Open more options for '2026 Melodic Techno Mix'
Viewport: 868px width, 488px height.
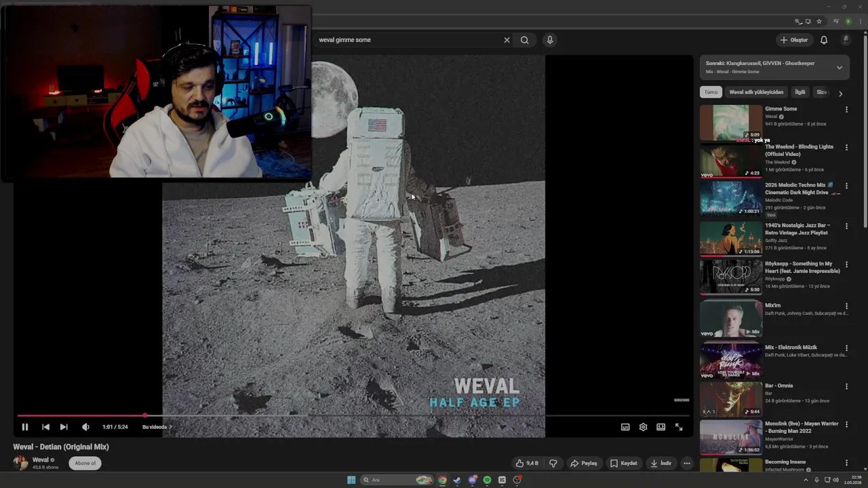(x=846, y=186)
